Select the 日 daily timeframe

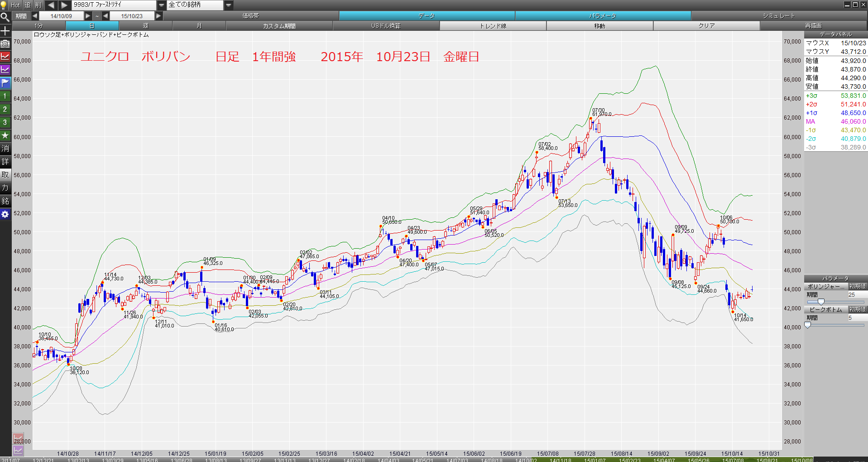(92, 26)
